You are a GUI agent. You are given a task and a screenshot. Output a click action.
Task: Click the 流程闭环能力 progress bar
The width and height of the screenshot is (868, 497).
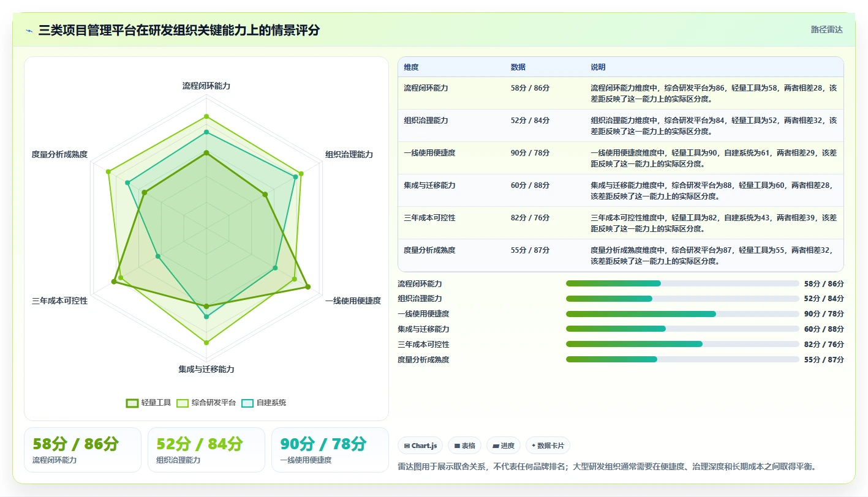(x=682, y=283)
